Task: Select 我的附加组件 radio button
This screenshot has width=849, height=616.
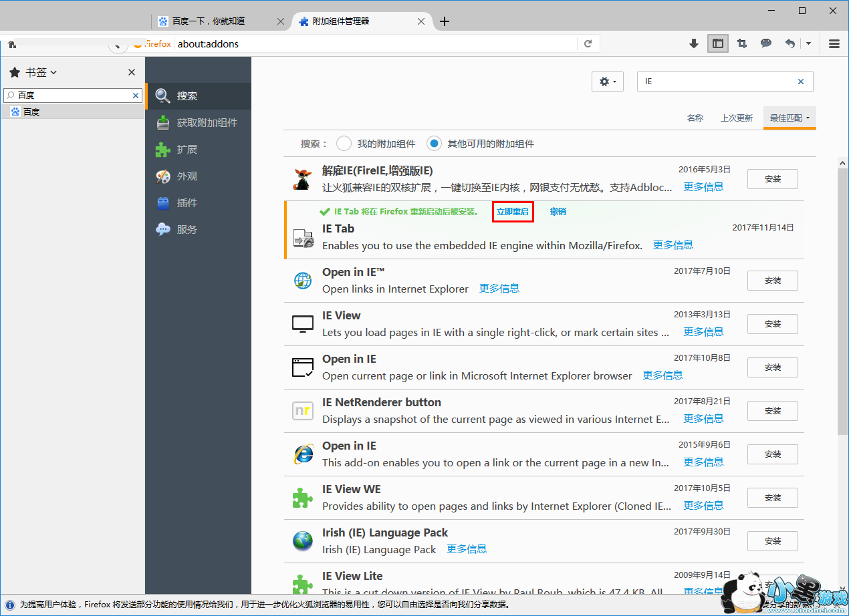Action: (x=344, y=144)
